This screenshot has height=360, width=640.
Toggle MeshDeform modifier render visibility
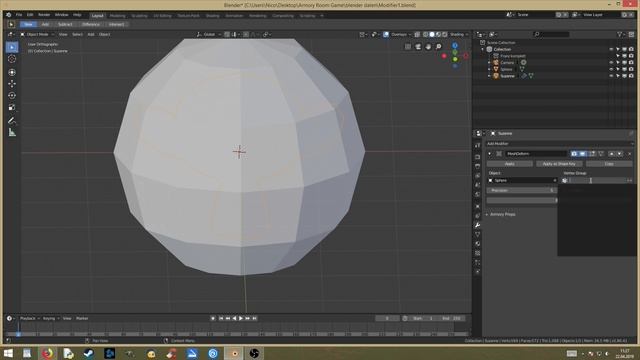tap(574, 154)
